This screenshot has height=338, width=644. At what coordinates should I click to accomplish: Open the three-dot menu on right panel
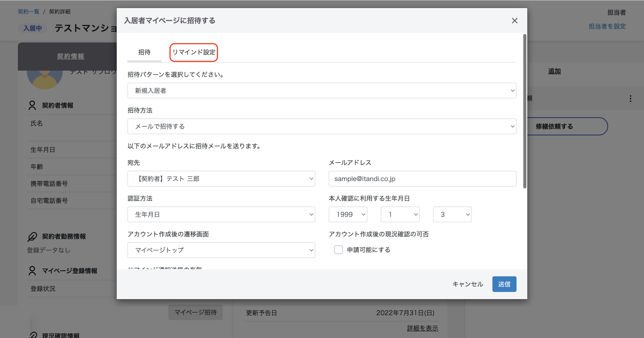tap(630, 99)
